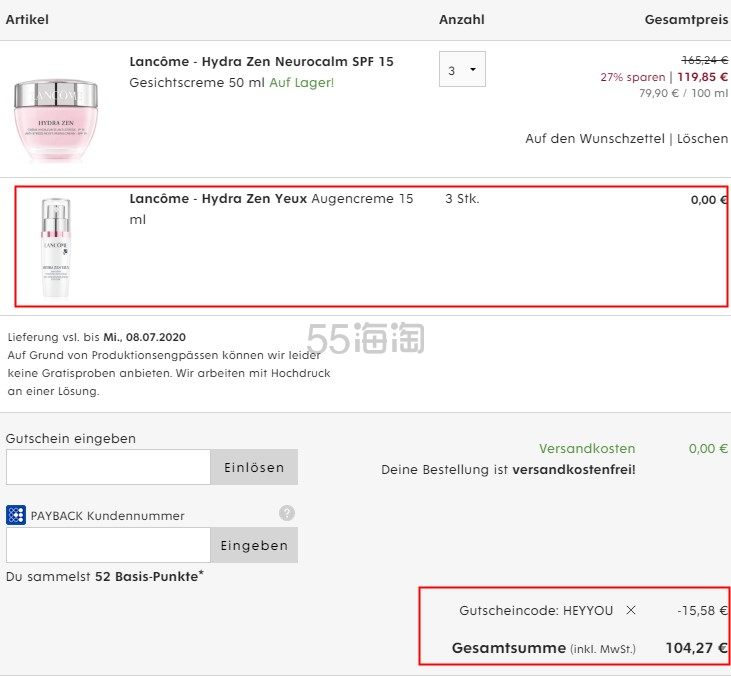731x676 pixels.
Task: Remove the item with Löschen link
Action: (702, 138)
